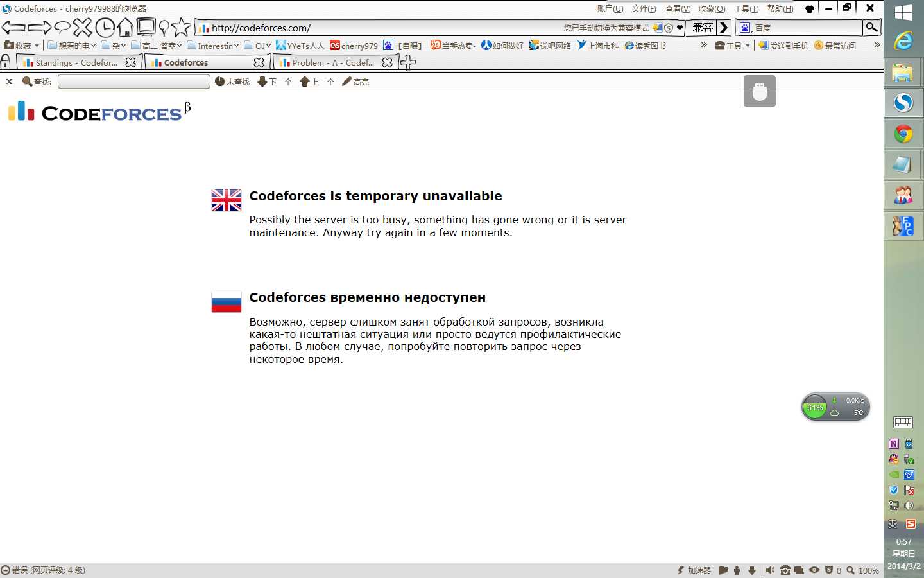Open 如何做好 bookmark
The width and height of the screenshot is (924, 578).
pyautogui.click(x=502, y=46)
